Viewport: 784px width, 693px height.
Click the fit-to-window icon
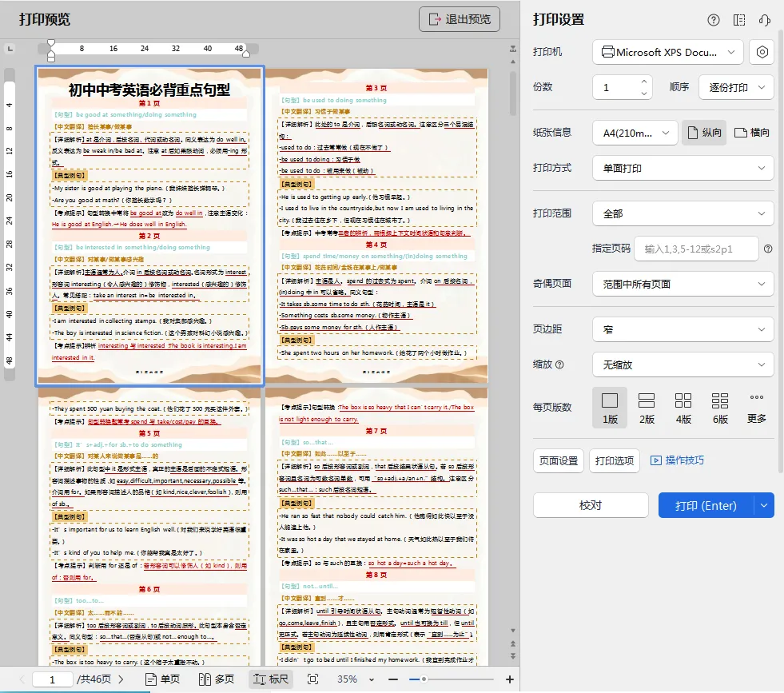click(x=312, y=679)
